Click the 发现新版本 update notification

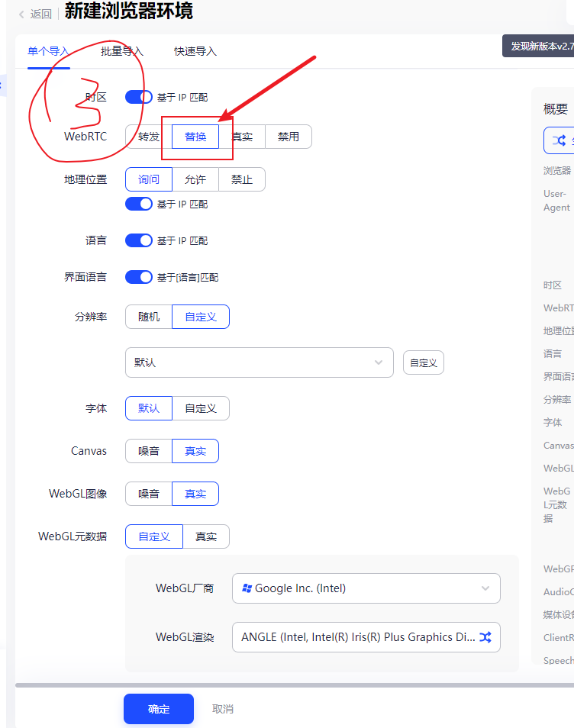539,46
